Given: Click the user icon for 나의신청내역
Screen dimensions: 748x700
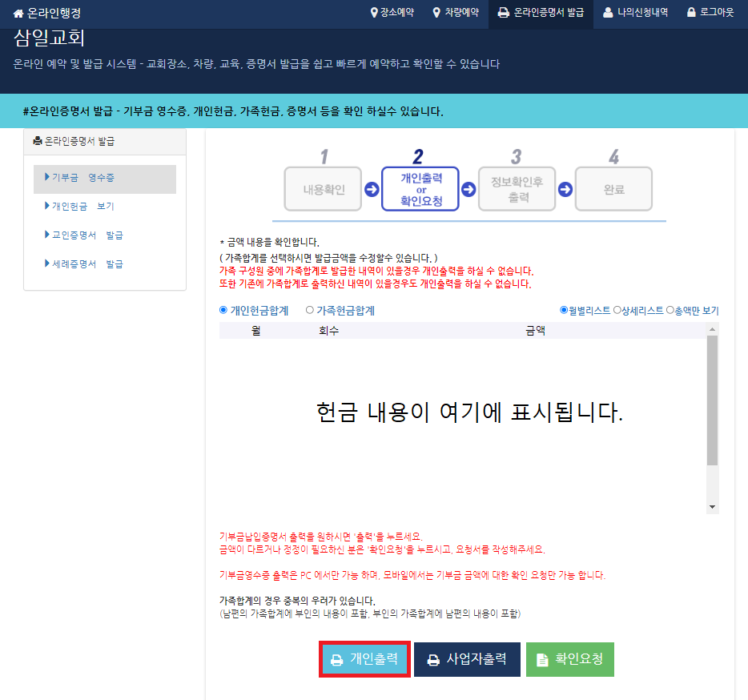Looking at the screenshot, I should click(x=608, y=13).
